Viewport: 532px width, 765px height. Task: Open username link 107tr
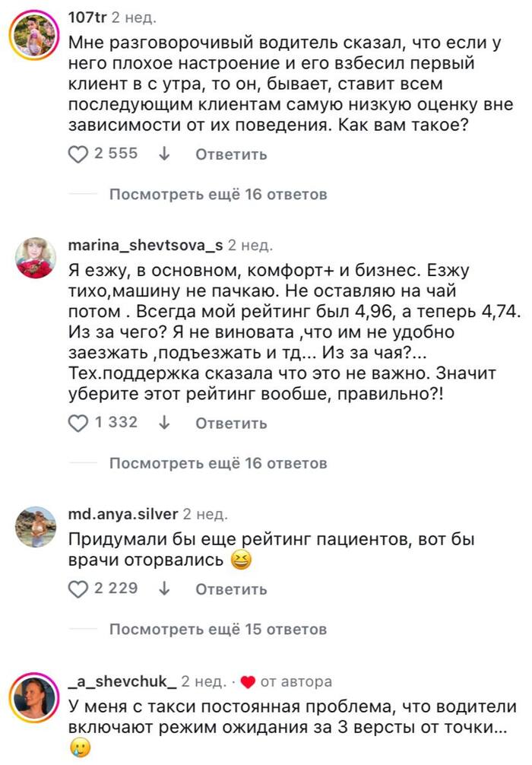[87, 17]
